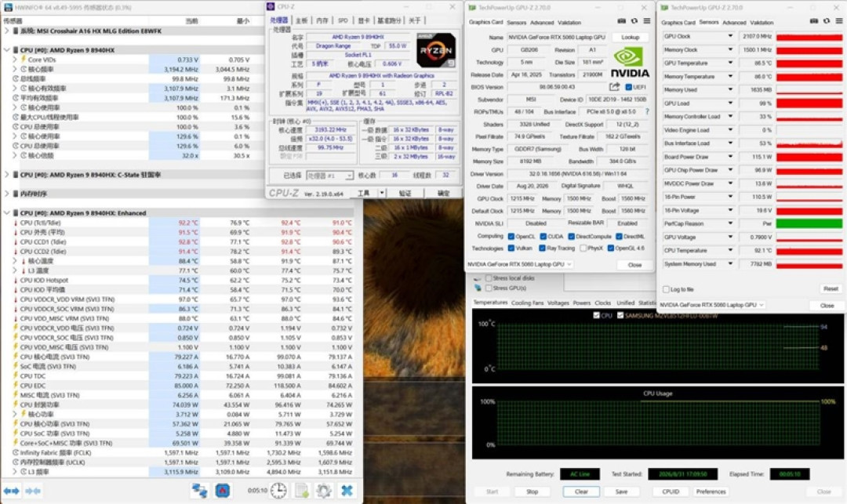Click Bus Interface question mark icon
This screenshot has width=847, height=504.
click(x=646, y=112)
